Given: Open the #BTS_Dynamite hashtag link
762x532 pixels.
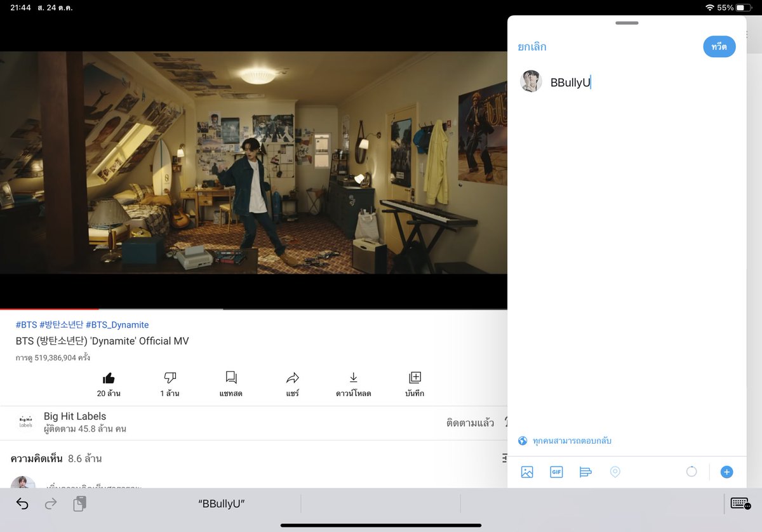Looking at the screenshot, I should click(x=117, y=325).
